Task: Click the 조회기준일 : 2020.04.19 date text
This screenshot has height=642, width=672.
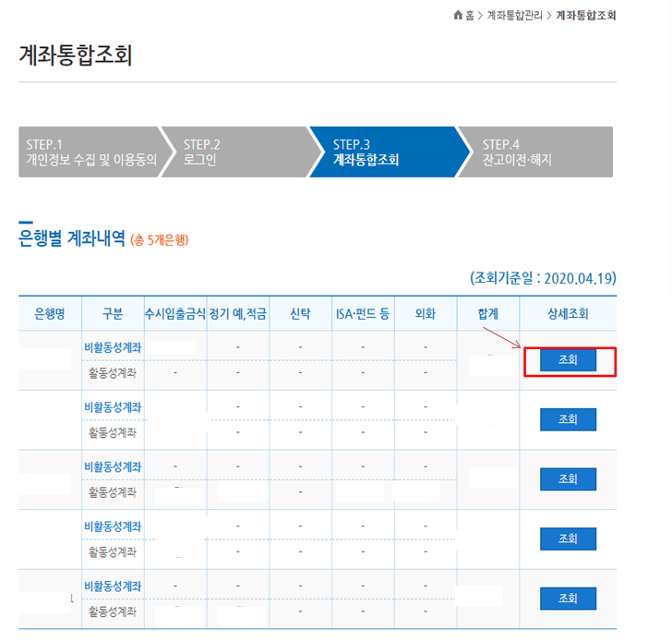Action: tap(543, 278)
